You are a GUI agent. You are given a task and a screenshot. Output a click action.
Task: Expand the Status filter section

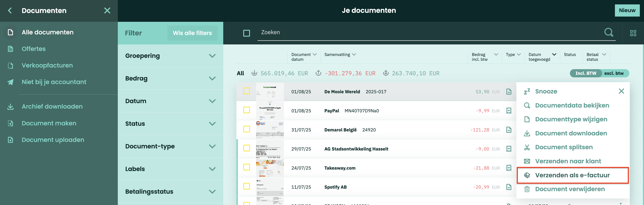click(x=170, y=124)
